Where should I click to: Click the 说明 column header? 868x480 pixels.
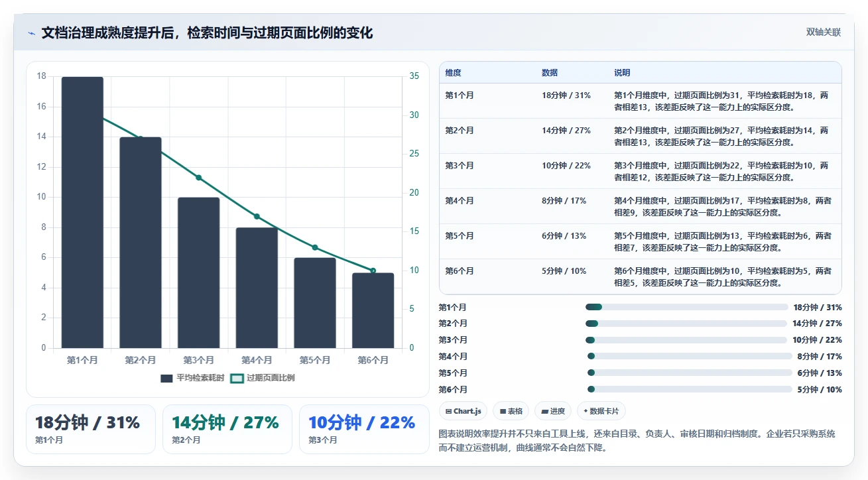622,73
